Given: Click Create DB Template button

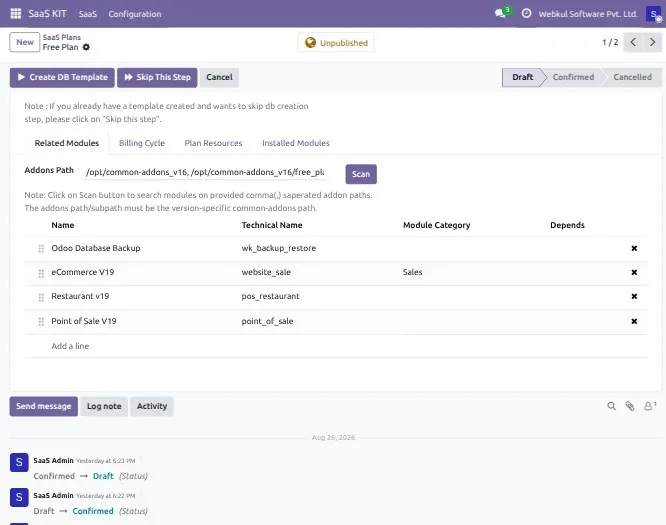Looking at the screenshot, I should [62, 77].
